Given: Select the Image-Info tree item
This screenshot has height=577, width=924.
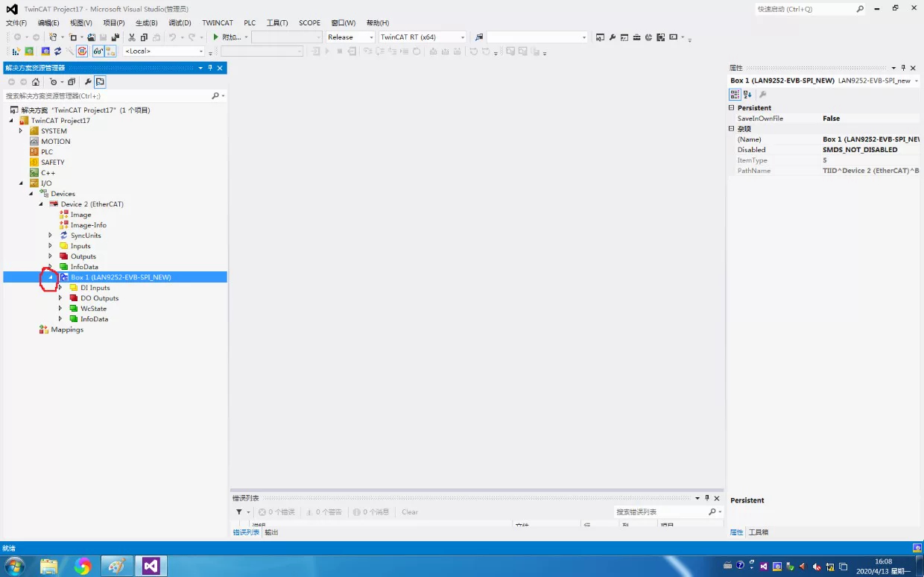Looking at the screenshot, I should click(89, 225).
